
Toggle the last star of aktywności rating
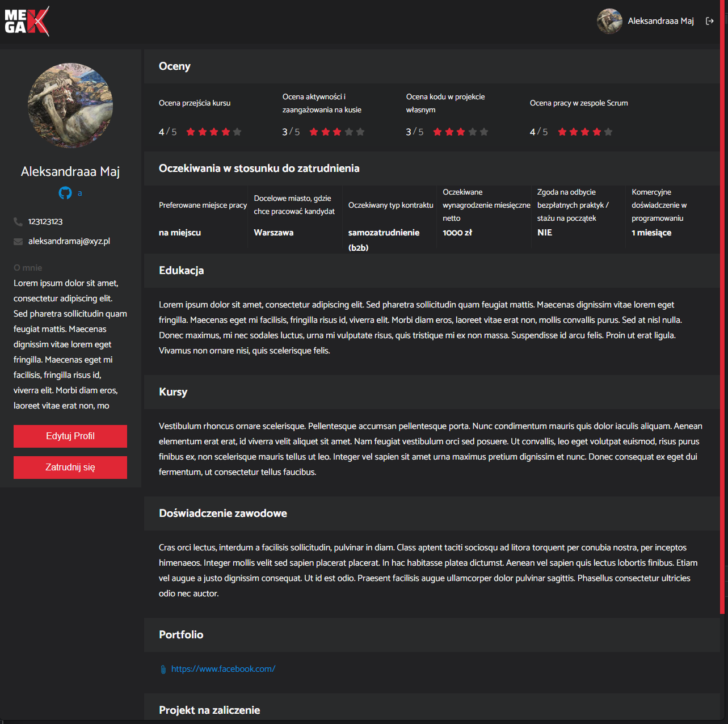coord(360,132)
